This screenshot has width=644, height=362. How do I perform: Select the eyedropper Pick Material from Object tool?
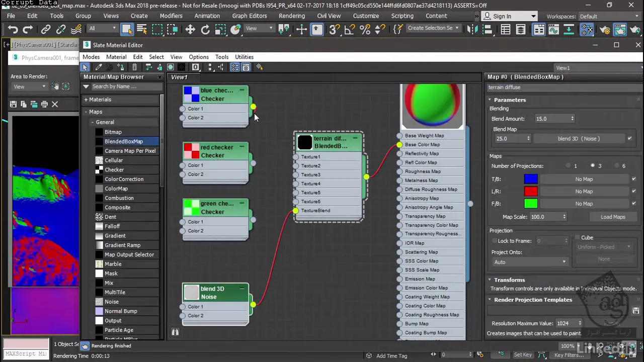tap(99, 67)
